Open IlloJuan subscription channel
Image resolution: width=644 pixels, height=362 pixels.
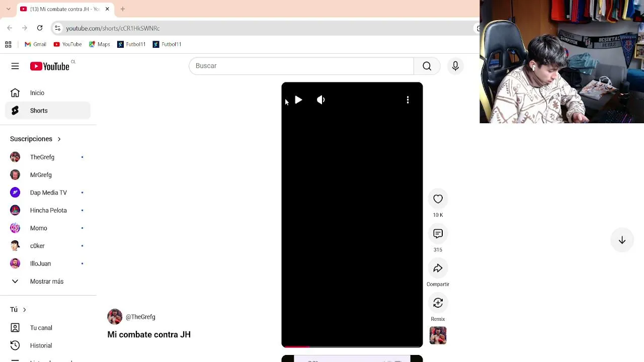pos(48,263)
